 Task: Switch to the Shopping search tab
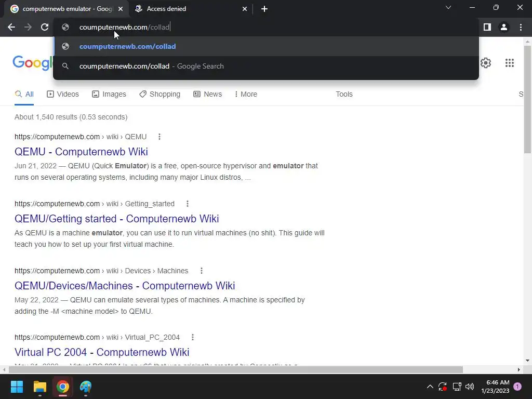click(x=160, y=95)
